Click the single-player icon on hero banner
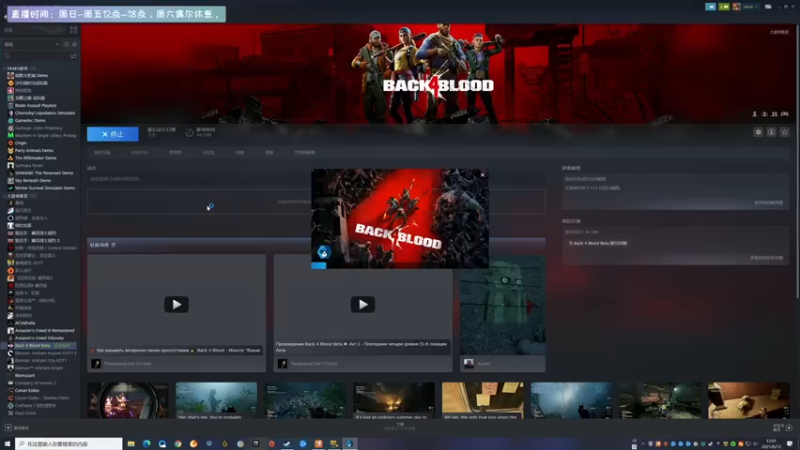Screen dimensions: 800x450 tap(755, 114)
